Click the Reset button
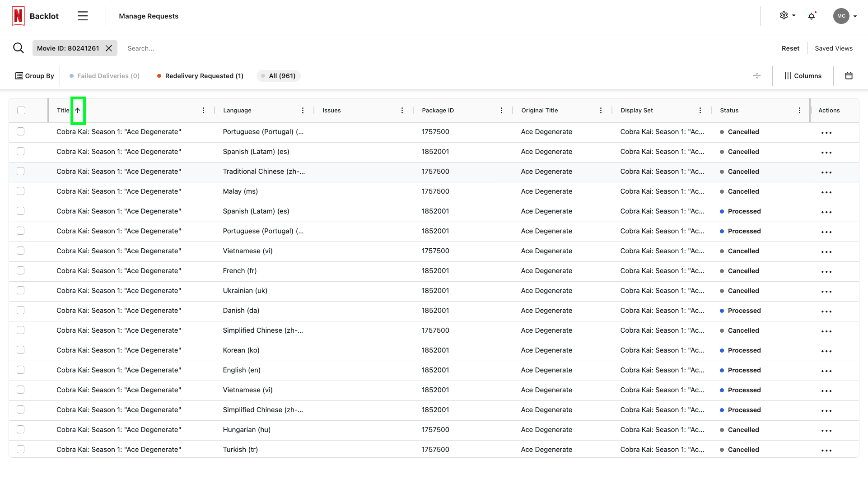Screen dimensions: 868x488 point(790,48)
